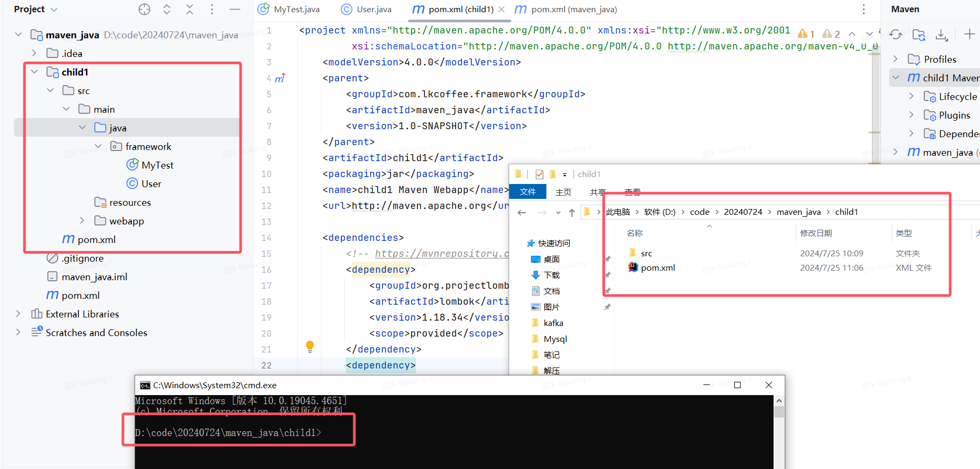Click Explorer back navigation arrow
The height and width of the screenshot is (469, 980).
[x=522, y=212]
